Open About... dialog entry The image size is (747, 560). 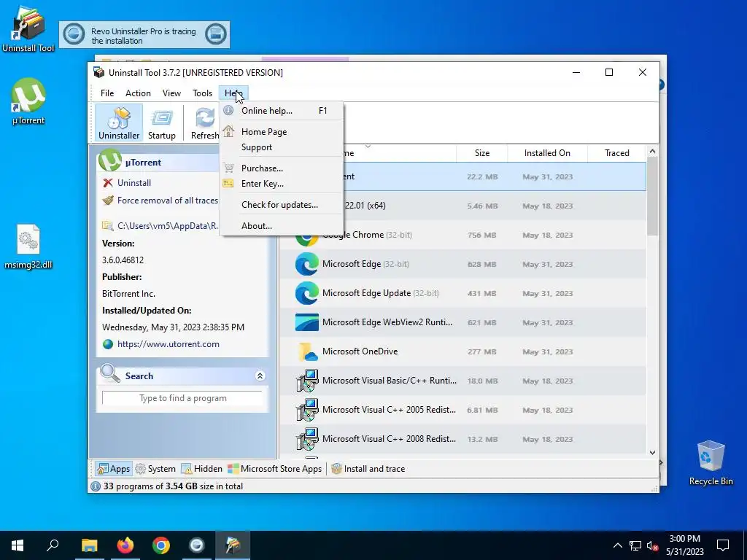click(x=282, y=226)
